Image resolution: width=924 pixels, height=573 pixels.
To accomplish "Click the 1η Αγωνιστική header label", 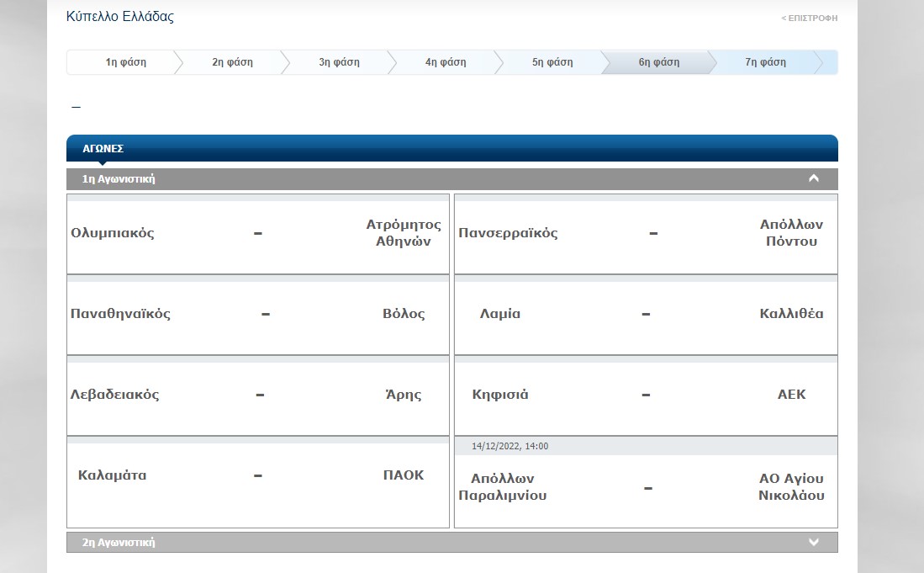I will click(119, 178).
